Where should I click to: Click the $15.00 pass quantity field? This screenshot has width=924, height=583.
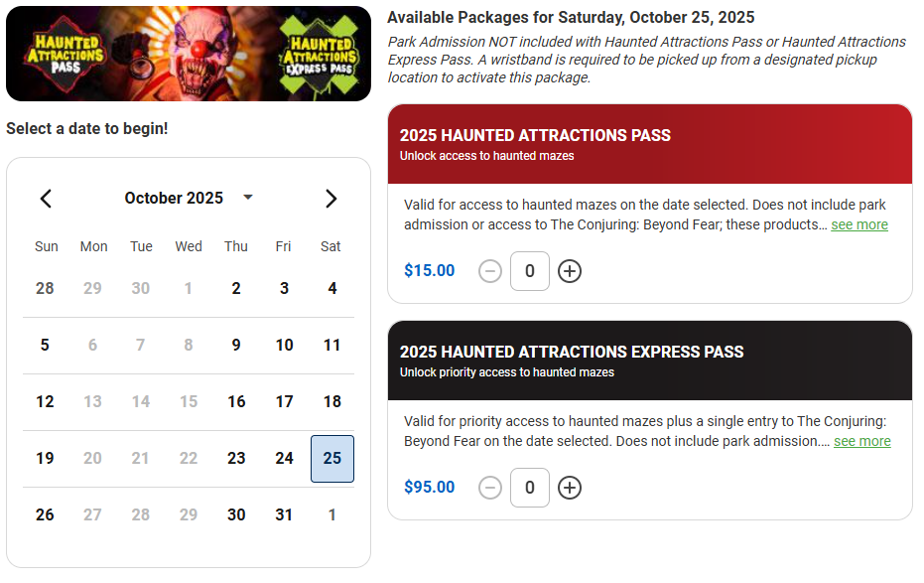click(x=530, y=271)
